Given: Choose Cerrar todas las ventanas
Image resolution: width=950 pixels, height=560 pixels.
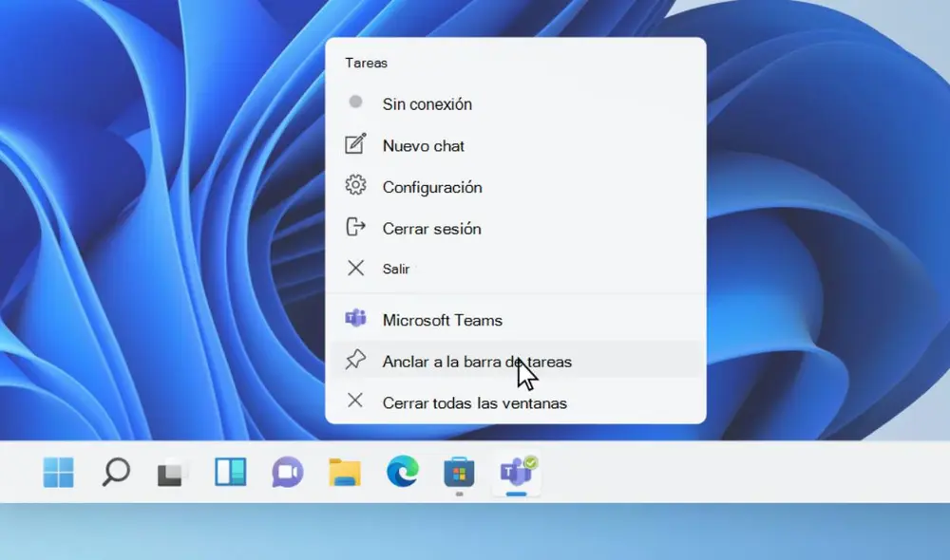Looking at the screenshot, I should [x=472, y=402].
